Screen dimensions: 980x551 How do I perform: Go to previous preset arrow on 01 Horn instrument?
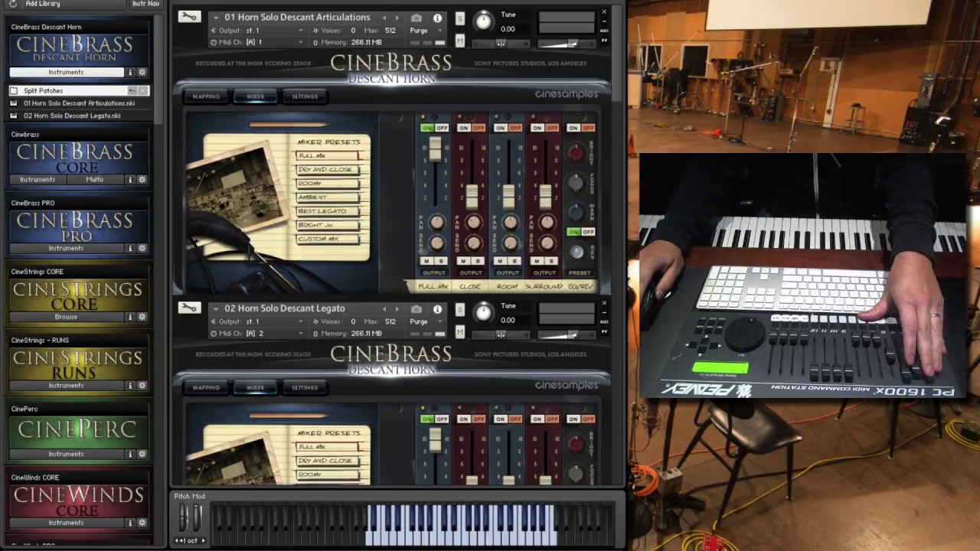[x=384, y=18]
